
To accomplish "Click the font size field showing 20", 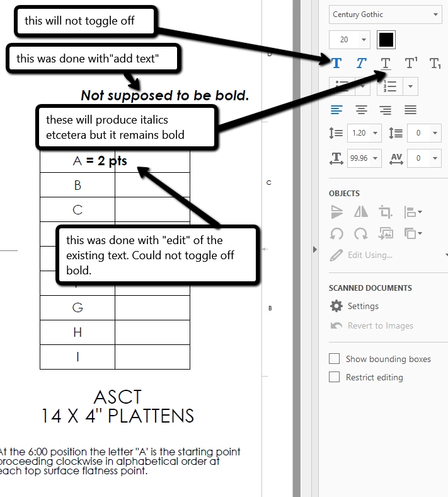I will click(x=344, y=40).
